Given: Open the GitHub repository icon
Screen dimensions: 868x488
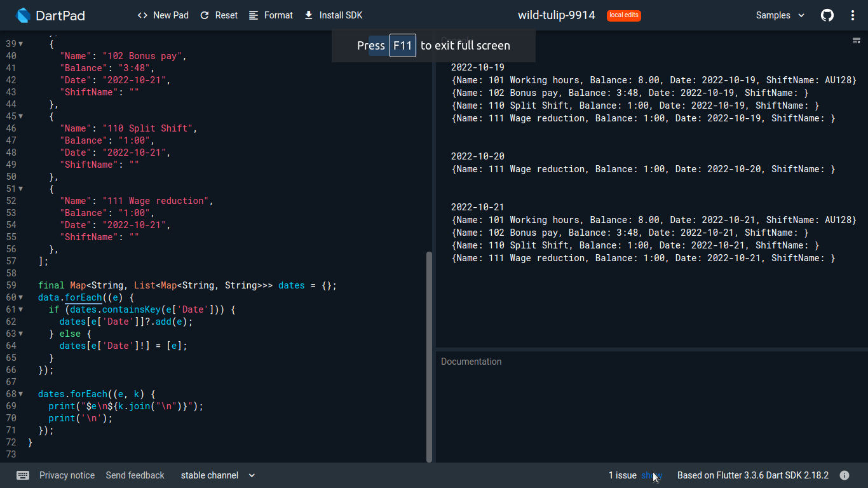Looking at the screenshot, I should pos(827,15).
